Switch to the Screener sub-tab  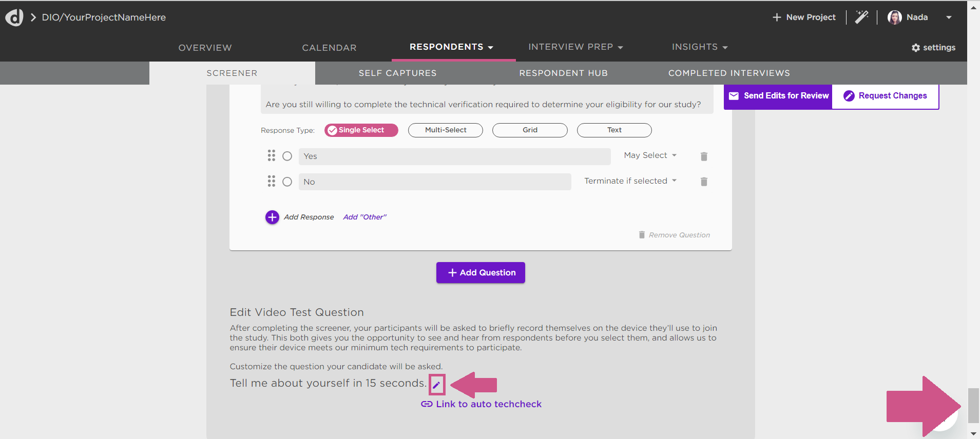pos(232,73)
